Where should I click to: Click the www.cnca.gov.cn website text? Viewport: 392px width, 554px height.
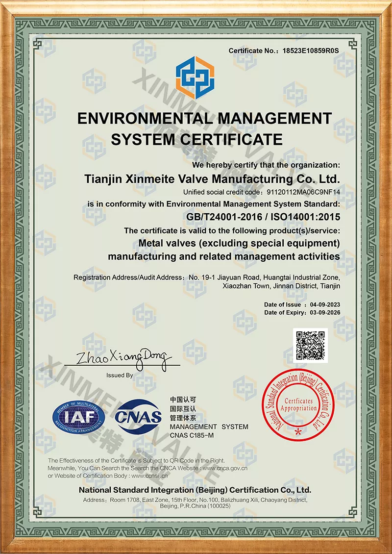tap(225, 468)
